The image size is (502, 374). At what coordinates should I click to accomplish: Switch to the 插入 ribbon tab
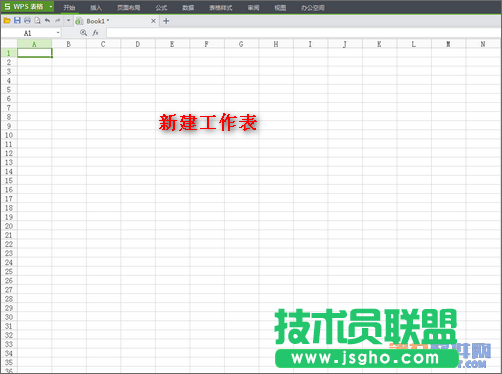(96, 8)
